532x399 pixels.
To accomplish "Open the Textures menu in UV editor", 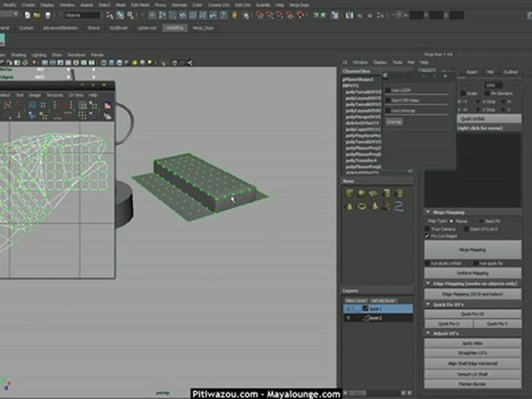I will [55, 95].
